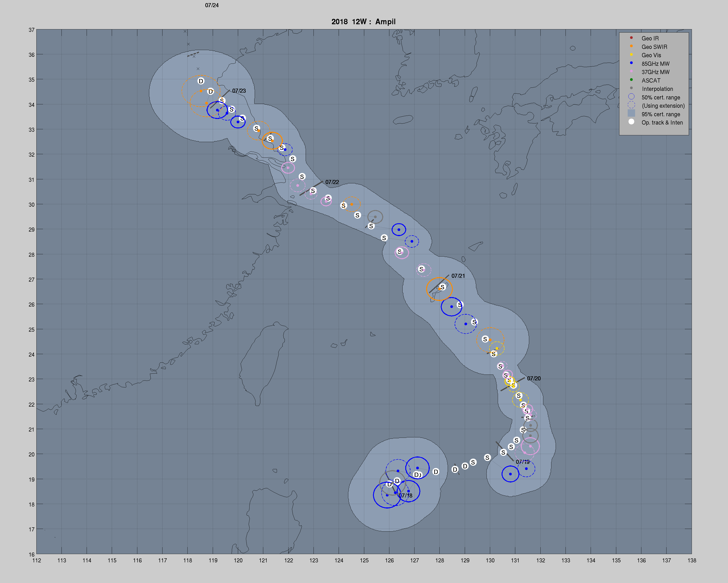The image size is (728, 583).
Task: Click the Geo SWIR orange legend dot
Action: click(x=631, y=46)
